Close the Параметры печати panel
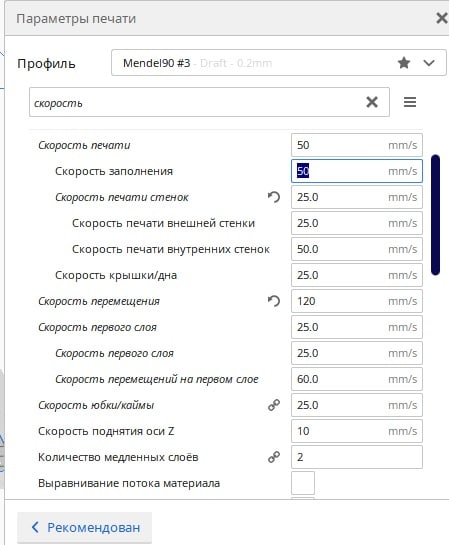Image resolution: width=449 pixels, height=545 pixels. click(442, 18)
